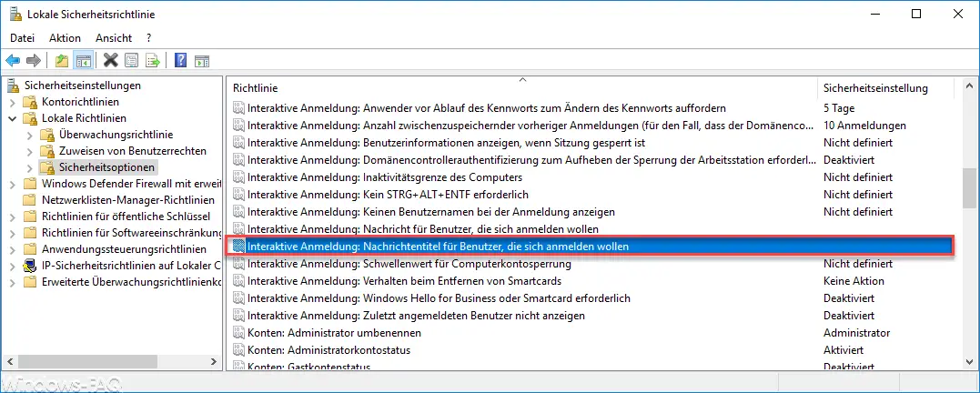Open the ? help menu

pyautogui.click(x=148, y=38)
